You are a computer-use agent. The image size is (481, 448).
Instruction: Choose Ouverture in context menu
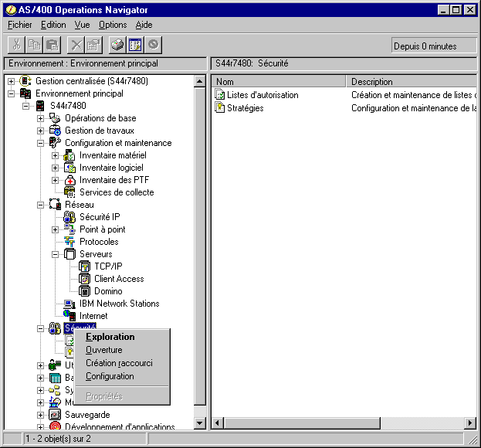(x=123, y=350)
